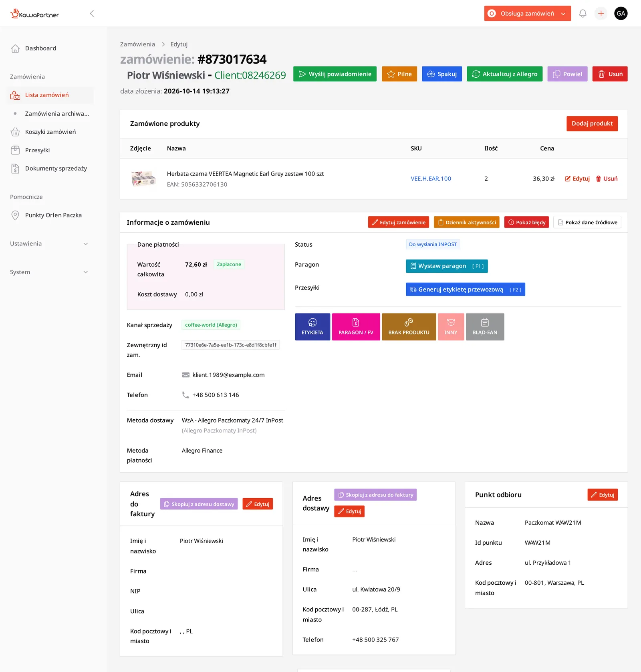Click Edytuj zamówienie

tap(399, 222)
